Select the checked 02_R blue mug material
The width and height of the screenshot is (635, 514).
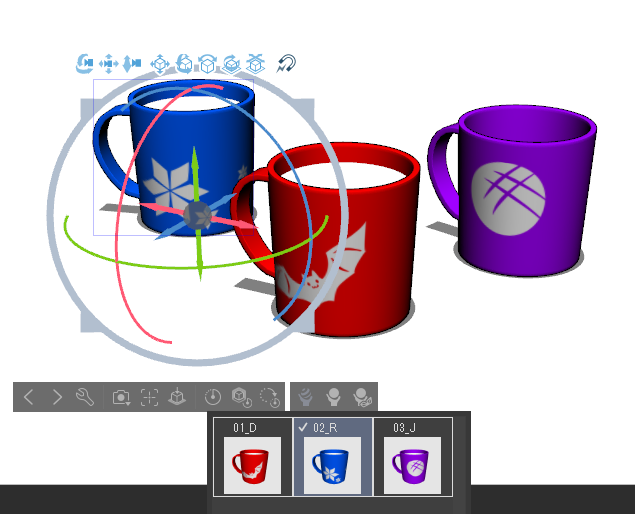click(332, 463)
